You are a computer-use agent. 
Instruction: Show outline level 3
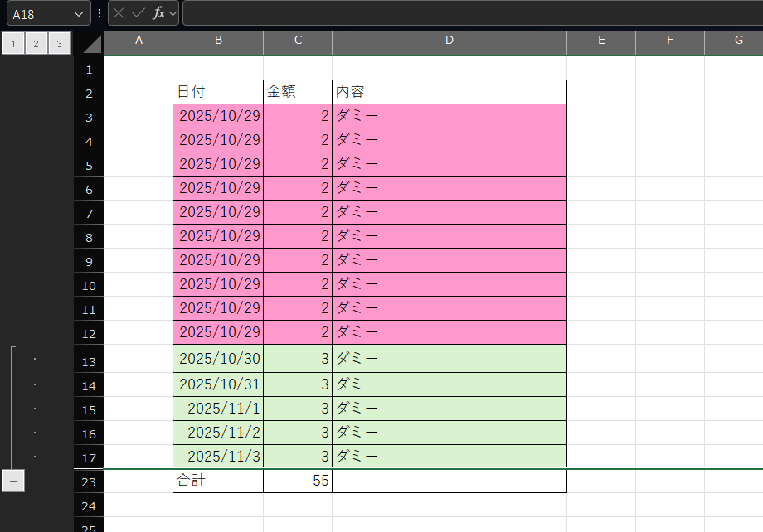pos(59,44)
